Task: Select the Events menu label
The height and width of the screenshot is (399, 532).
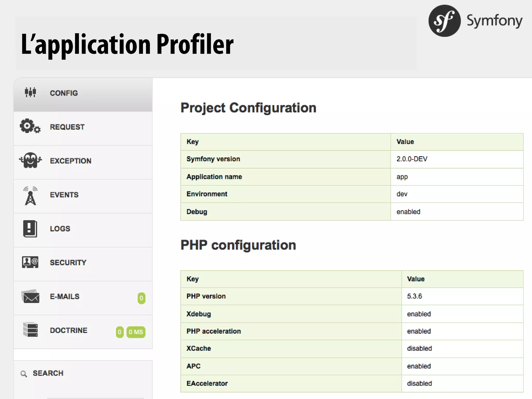Action: tap(64, 195)
